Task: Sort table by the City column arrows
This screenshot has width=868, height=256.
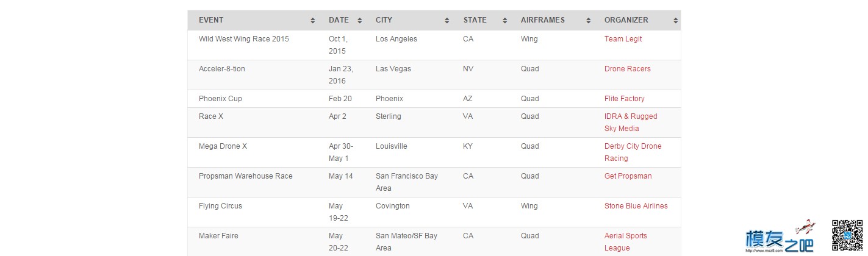Action: point(447,20)
